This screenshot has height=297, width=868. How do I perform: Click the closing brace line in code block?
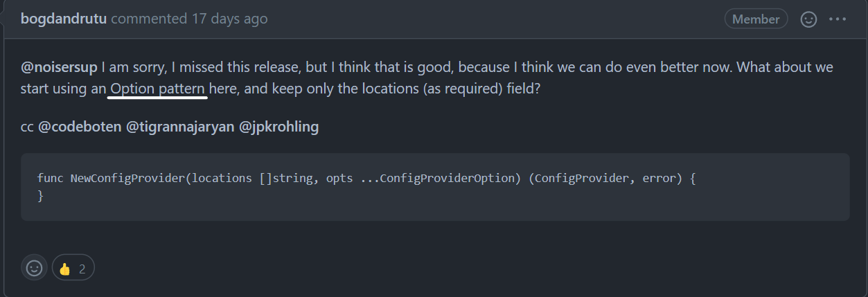[x=40, y=195]
